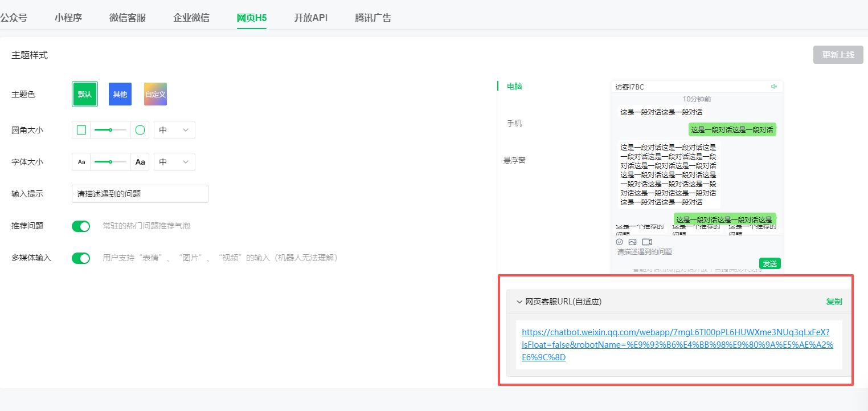Select the 默认 green theme color
This screenshot has width=868, height=411.
85,94
